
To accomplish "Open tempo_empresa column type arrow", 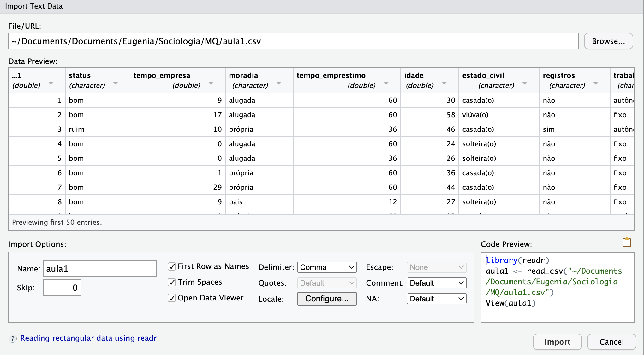I will 211,83.
